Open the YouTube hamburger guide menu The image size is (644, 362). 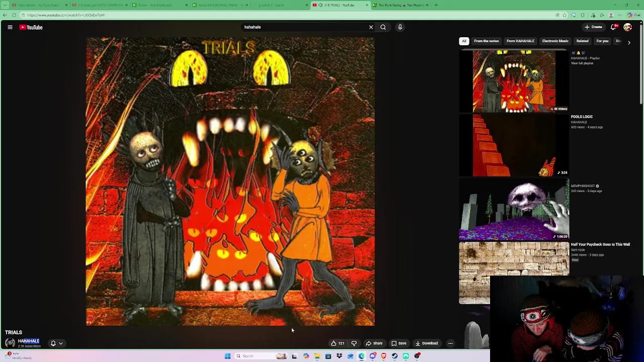10,27
